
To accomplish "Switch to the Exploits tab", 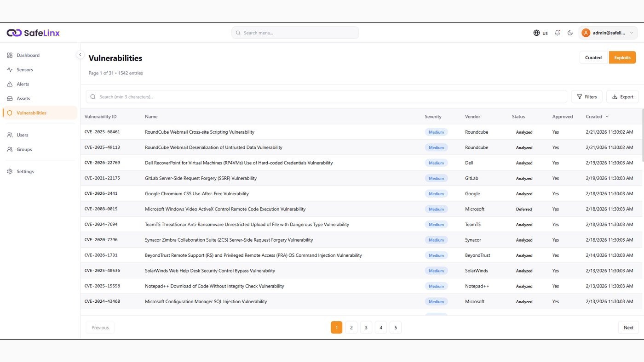I will (622, 57).
